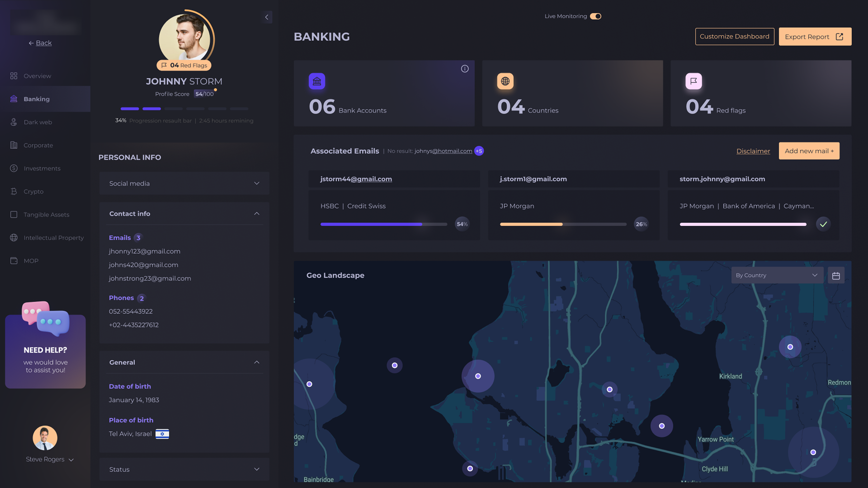Click the Overview grid icon in sidebar
Image resolution: width=868 pixels, height=488 pixels.
coord(14,76)
